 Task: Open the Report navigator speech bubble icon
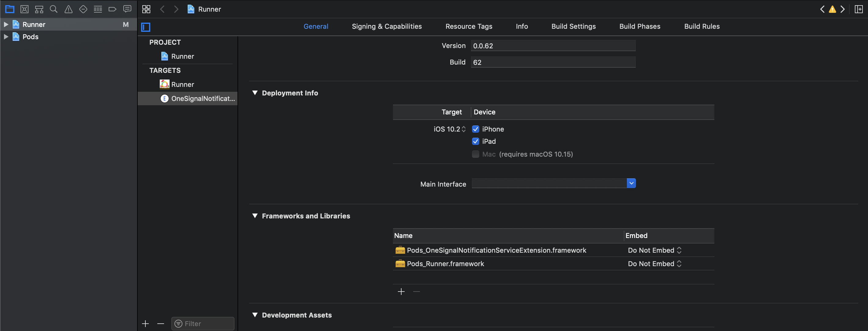pos(127,9)
